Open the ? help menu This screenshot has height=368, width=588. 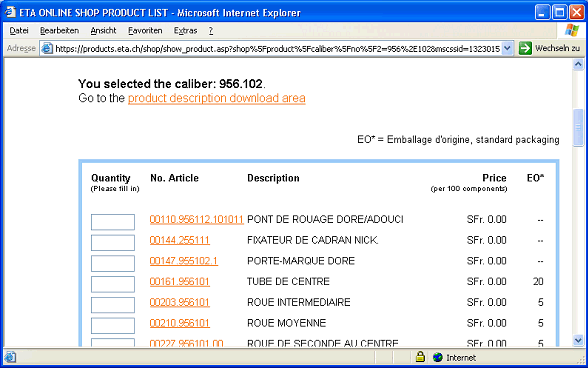211,31
